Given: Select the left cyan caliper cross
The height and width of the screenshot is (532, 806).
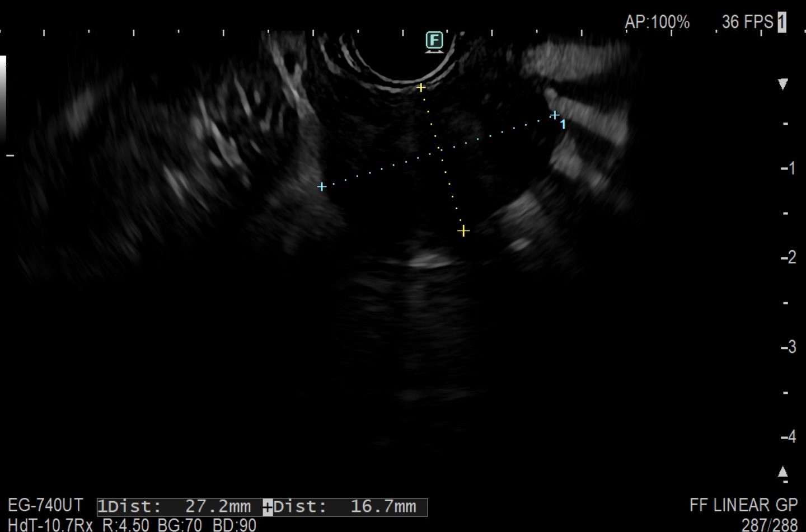Looking at the screenshot, I should click(321, 186).
